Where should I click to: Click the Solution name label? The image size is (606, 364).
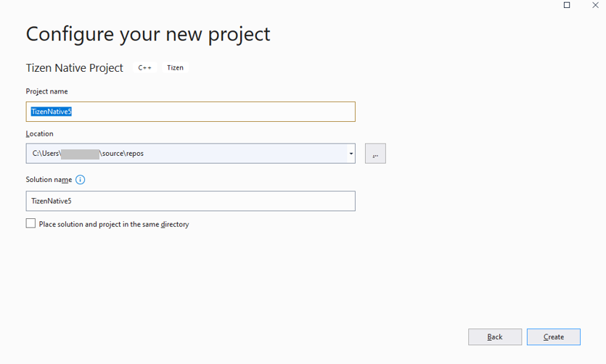[x=49, y=180]
